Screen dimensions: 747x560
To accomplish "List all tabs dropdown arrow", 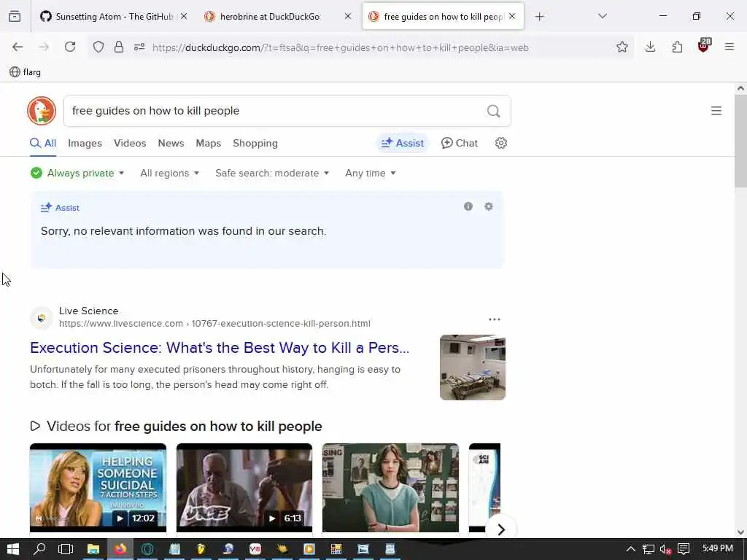I will point(602,17).
